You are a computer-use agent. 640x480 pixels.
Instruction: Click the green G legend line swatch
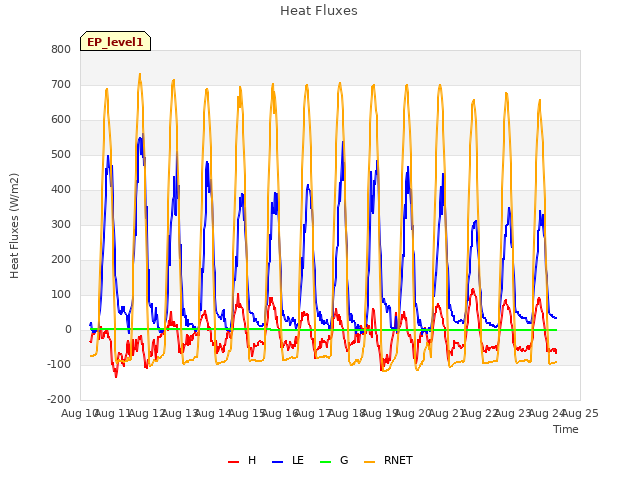(325, 462)
